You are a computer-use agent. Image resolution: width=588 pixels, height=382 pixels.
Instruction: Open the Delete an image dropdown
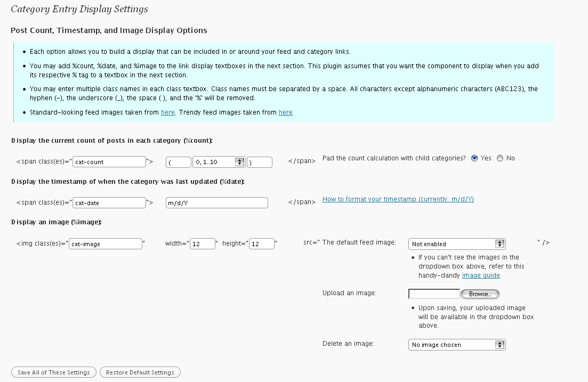pos(457,345)
